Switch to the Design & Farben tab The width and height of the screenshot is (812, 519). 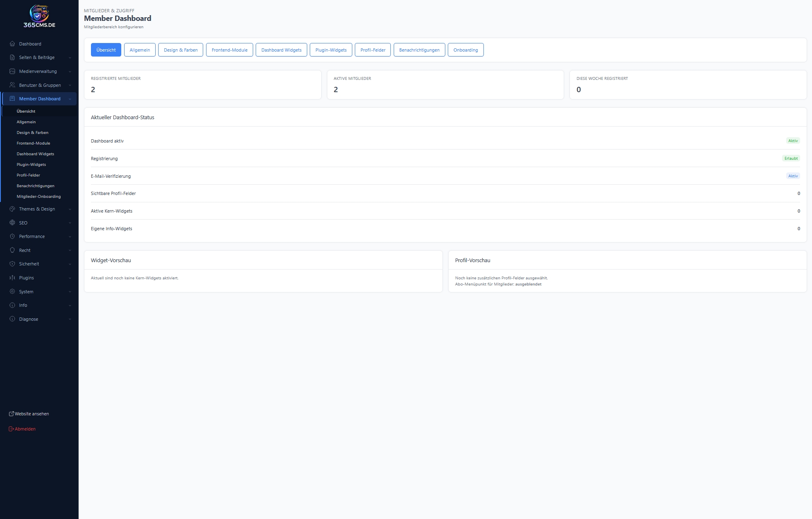coord(181,50)
